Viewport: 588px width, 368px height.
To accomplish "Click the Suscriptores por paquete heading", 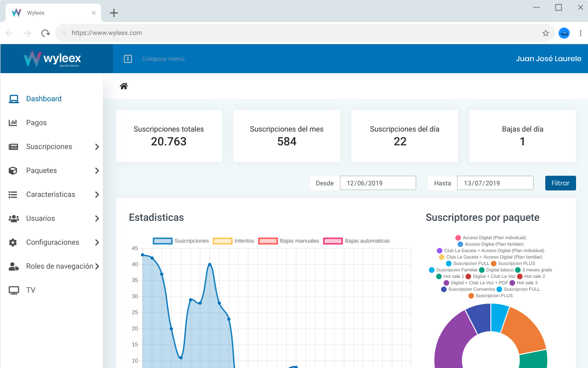I will point(482,218).
